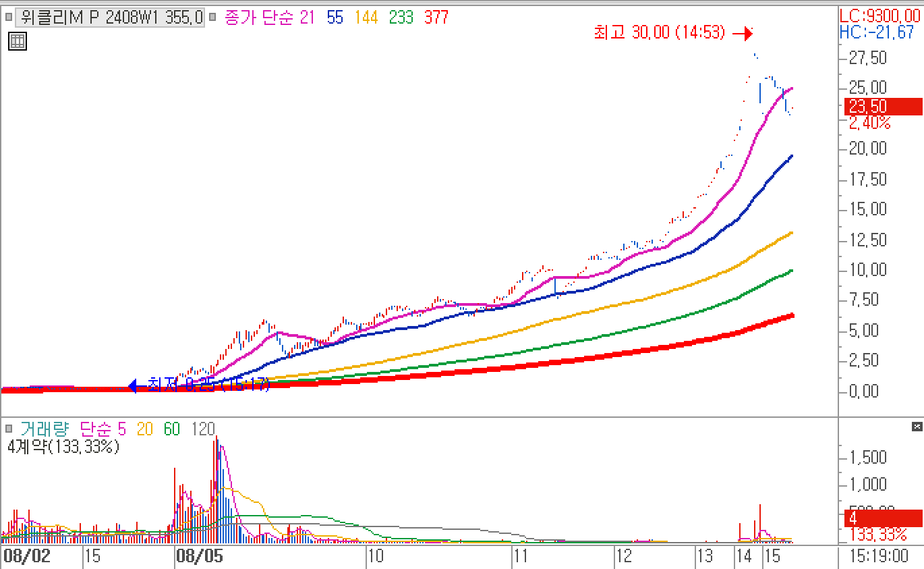924x569 pixels.
Task: Select the 종가 단순 indicator label
Action: point(260,18)
